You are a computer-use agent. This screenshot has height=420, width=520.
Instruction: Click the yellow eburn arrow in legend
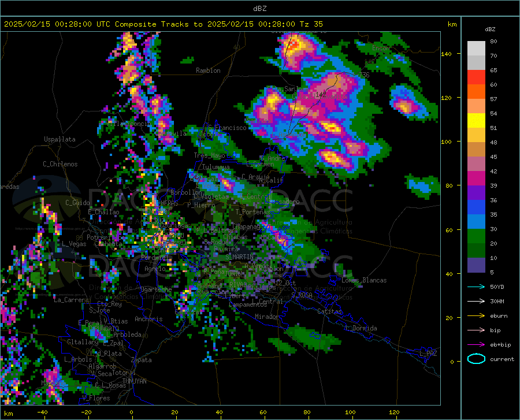[476, 315]
